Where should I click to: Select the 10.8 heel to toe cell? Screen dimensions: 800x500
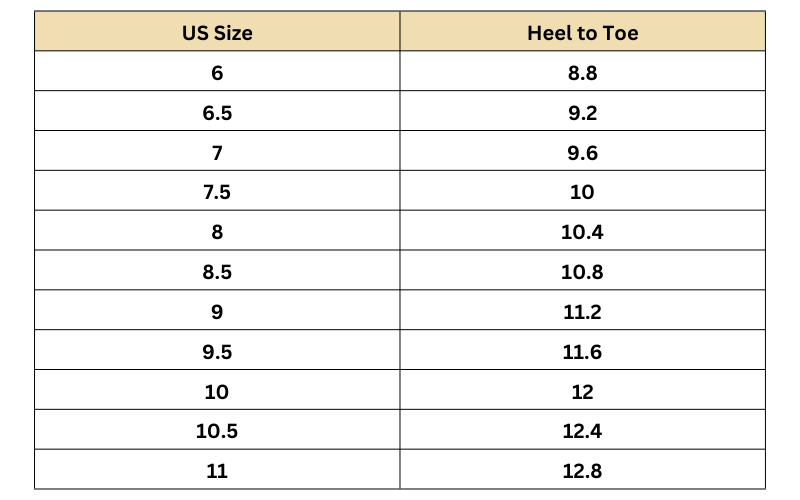[582, 272]
